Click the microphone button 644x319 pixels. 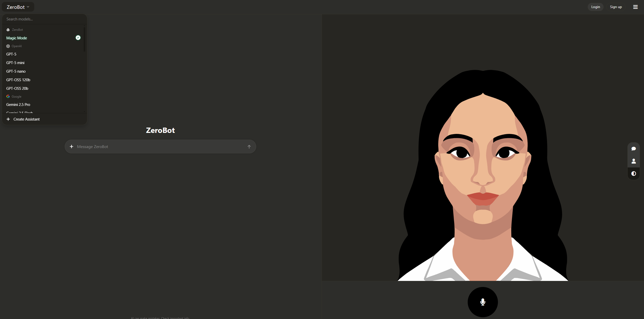483,302
